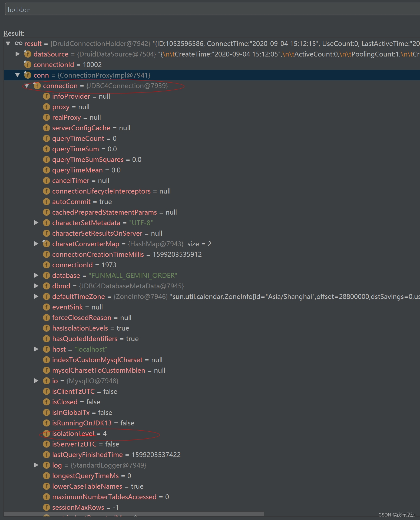Image resolution: width=420 pixels, height=520 pixels.
Task: Click the horizontal scrollbar at the bottom
Action: (x=134, y=514)
